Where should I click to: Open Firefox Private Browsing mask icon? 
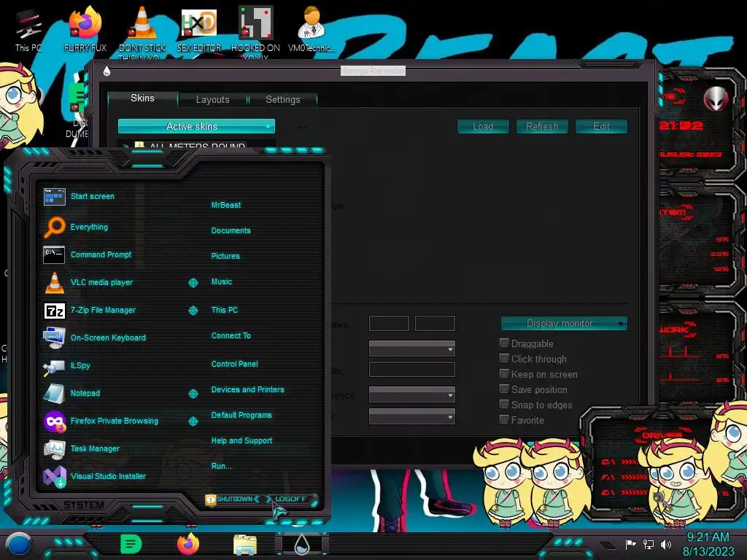[54, 421]
